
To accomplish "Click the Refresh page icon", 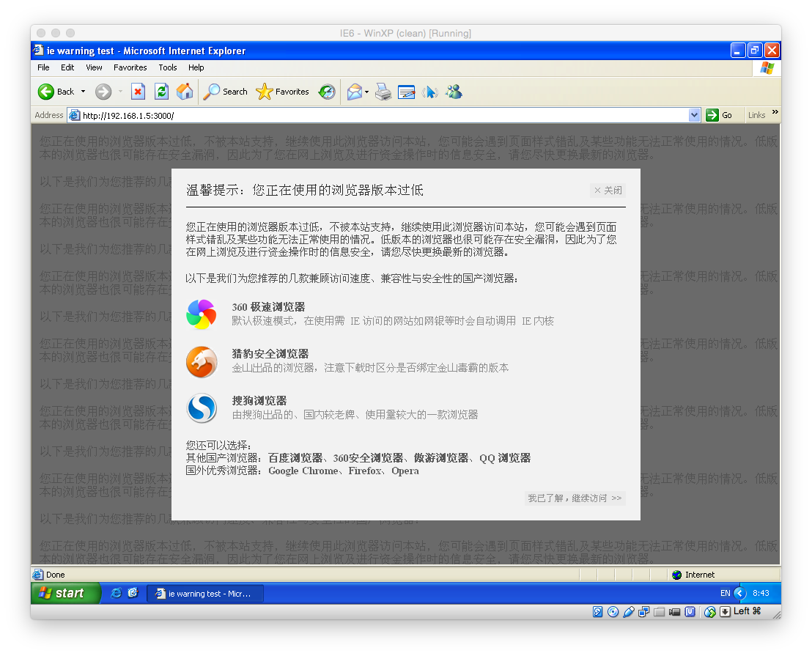I will pos(161,92).
